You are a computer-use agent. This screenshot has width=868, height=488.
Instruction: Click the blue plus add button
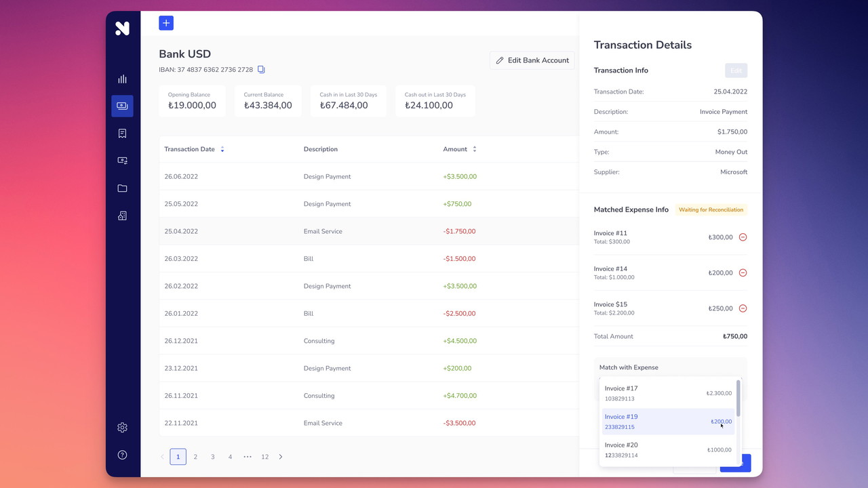pyautogui.click(x=166, y=23)
